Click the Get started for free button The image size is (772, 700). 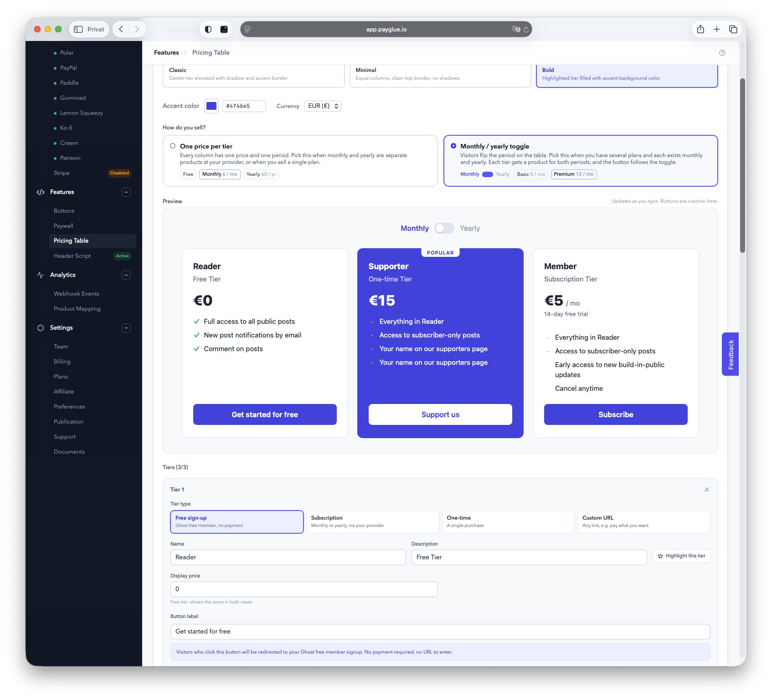[265, 414]
